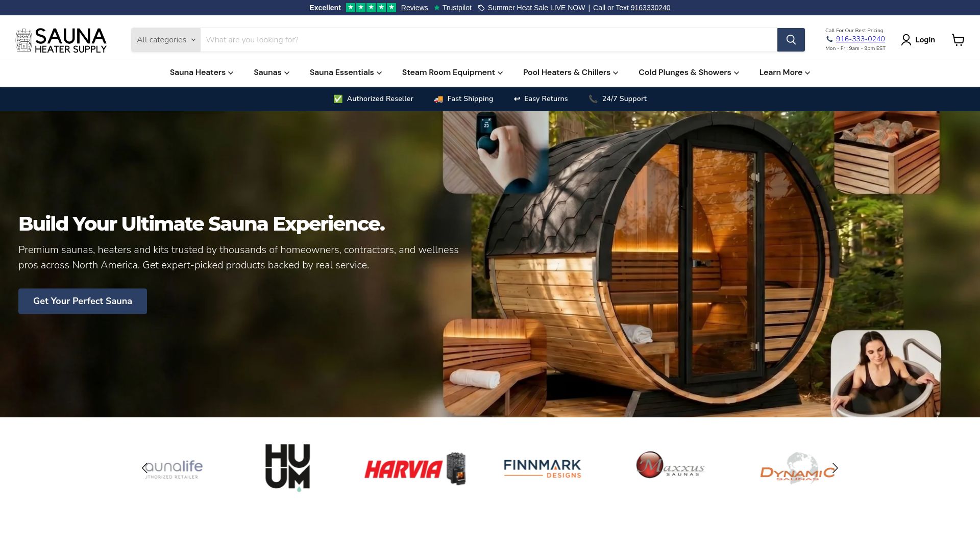
Task: Expand the Sauna Heaters menu
Action: 202,72
